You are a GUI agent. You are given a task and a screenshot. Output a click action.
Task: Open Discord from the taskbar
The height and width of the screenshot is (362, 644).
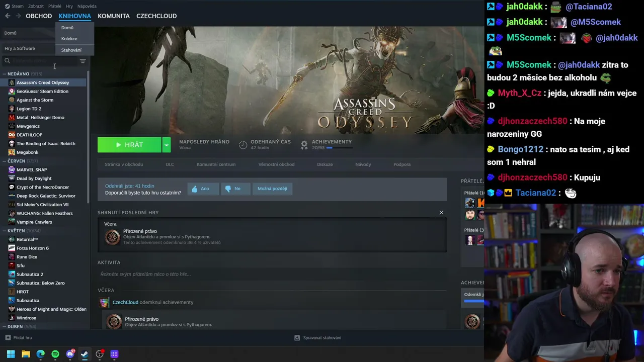[x=70, y=354]
